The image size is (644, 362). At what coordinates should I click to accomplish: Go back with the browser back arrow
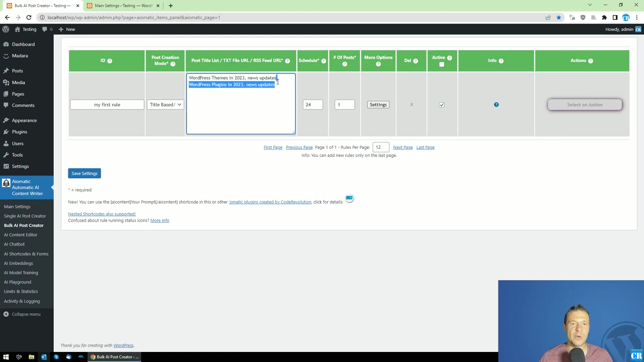[7, 18]
